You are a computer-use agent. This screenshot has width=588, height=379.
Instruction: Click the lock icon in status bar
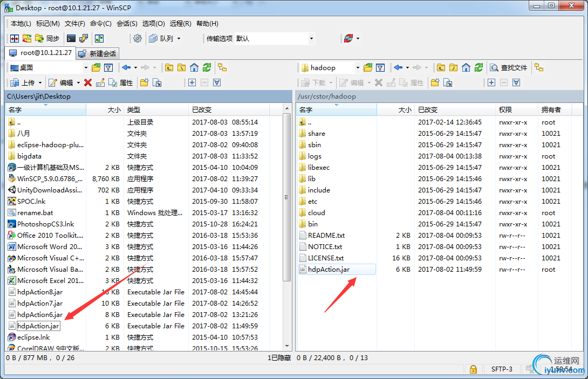pyautogui.click(x=473, y=369)
